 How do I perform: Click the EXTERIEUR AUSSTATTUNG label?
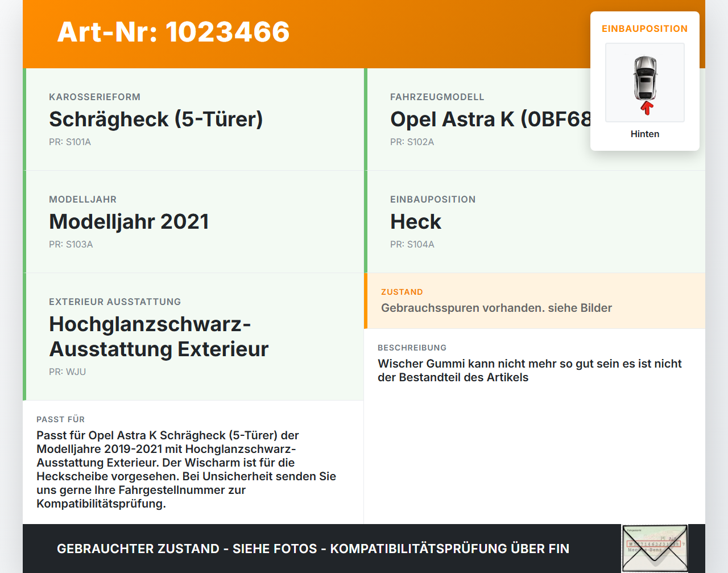[115, 302]
